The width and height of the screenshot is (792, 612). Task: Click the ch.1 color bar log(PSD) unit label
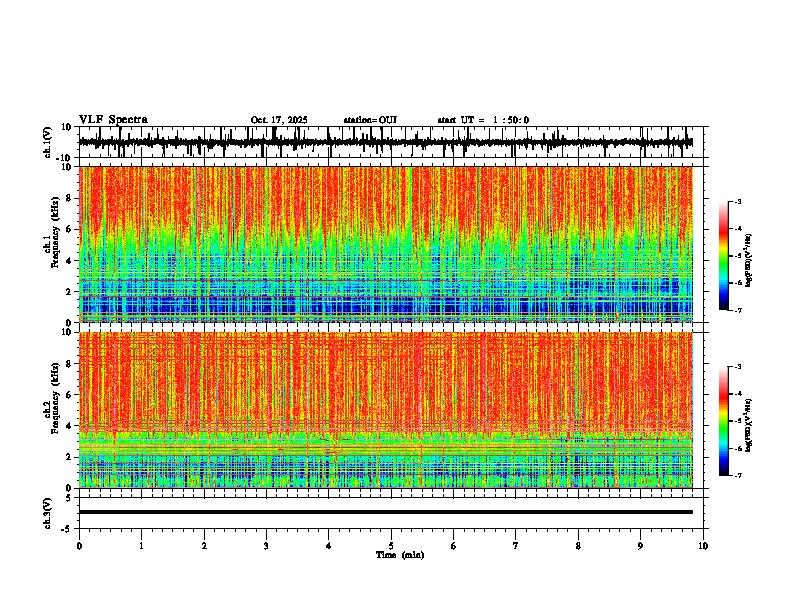coord(749,261)
